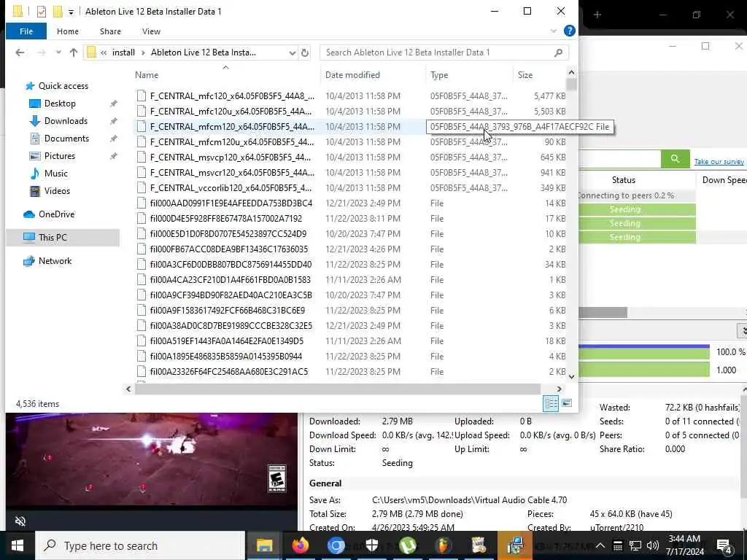Image resolution: width=747 pixels, height=560 pixels.
Task: Click green search button in uTorrent window
Action: pos(675,158)
